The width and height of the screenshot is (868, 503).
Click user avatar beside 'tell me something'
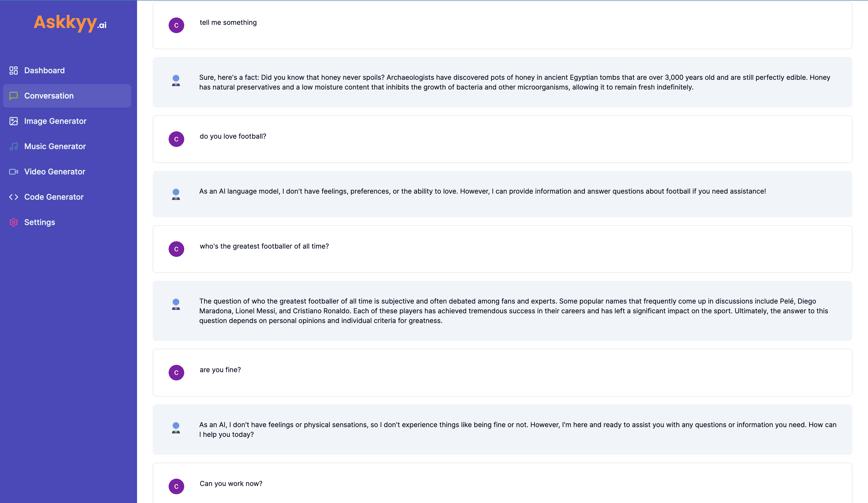176,26
